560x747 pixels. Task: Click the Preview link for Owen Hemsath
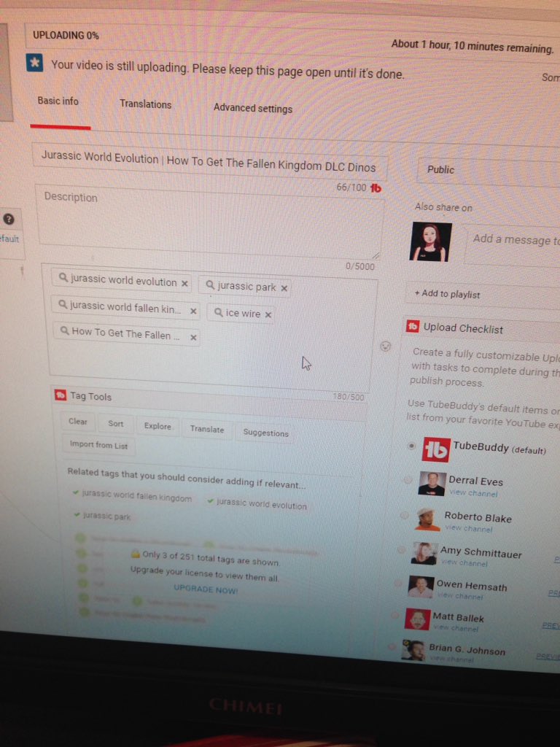click(x=554, y=592)
